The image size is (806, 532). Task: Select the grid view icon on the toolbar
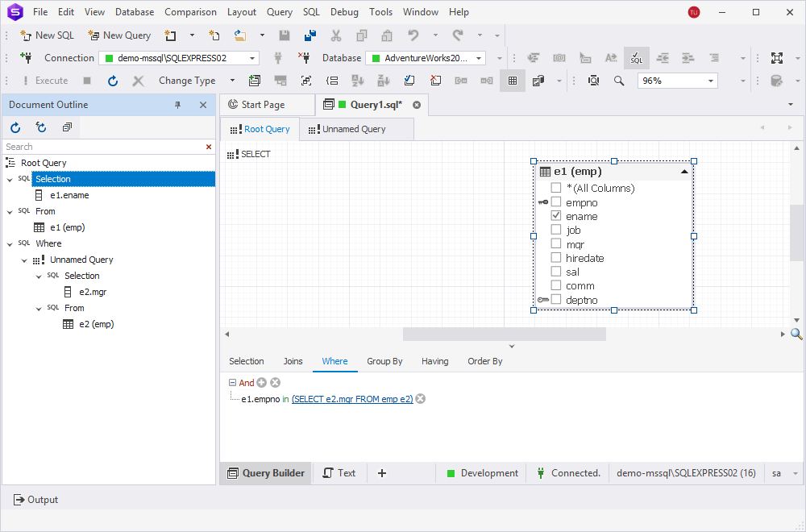click(513, 81)
